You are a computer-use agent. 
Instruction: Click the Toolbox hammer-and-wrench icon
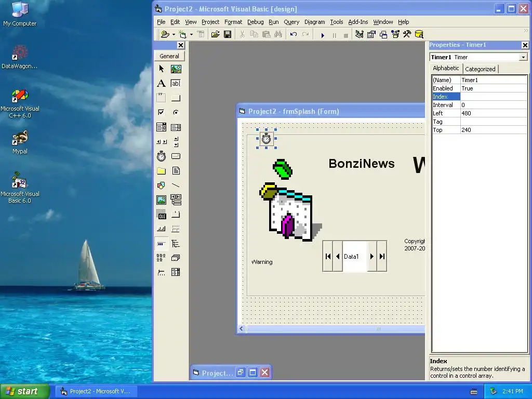point(407,34)
